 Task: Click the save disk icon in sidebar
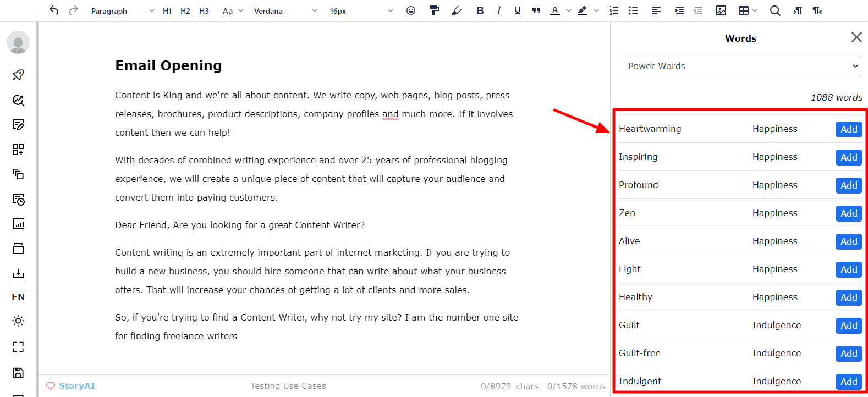18,373
